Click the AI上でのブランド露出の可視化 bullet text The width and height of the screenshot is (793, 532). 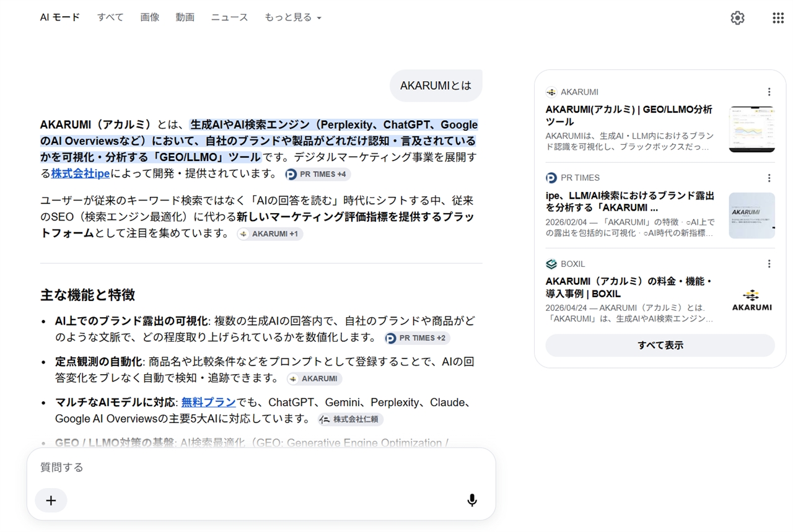[x=131, y=321]
